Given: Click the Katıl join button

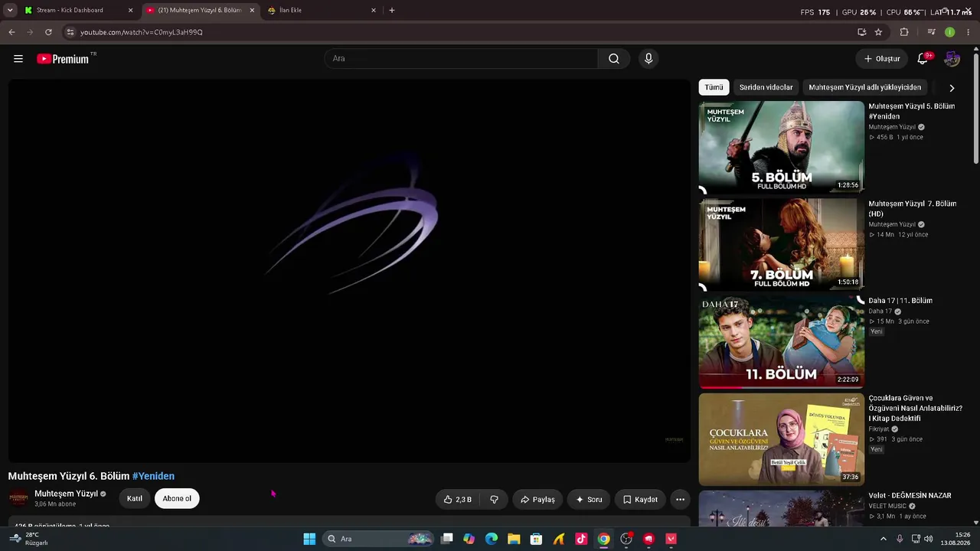Looking at the screenshot, I should tap(135, 499).
